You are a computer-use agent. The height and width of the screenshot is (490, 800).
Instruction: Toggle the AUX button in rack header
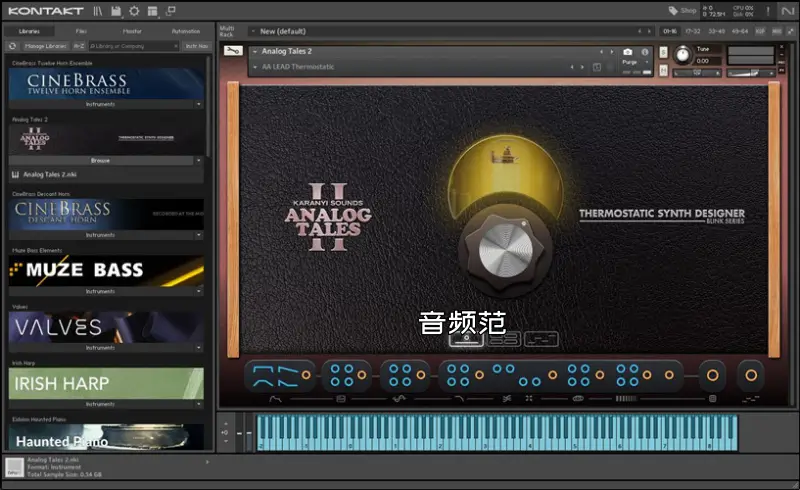[x=777, y=31]
